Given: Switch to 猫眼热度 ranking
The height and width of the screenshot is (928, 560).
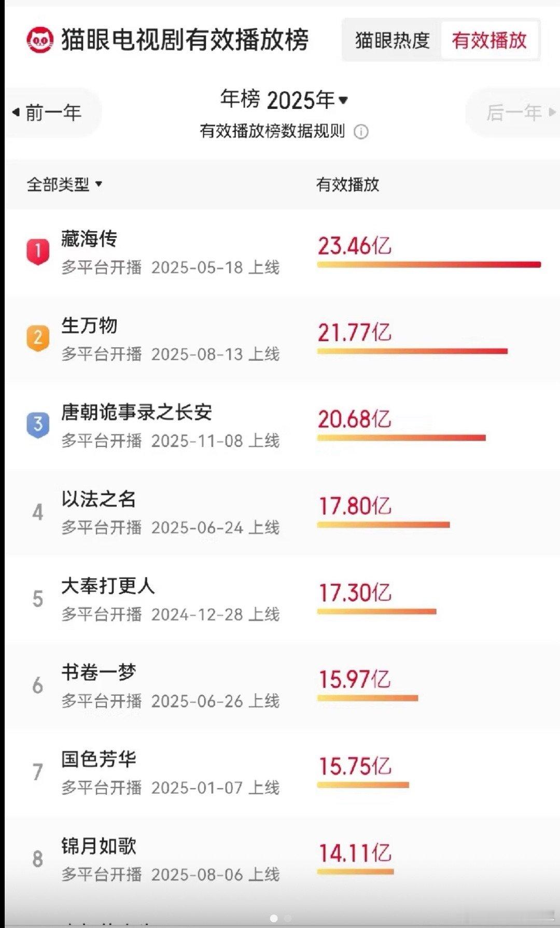Looking at the screenshot, I should tap(393, 40).
